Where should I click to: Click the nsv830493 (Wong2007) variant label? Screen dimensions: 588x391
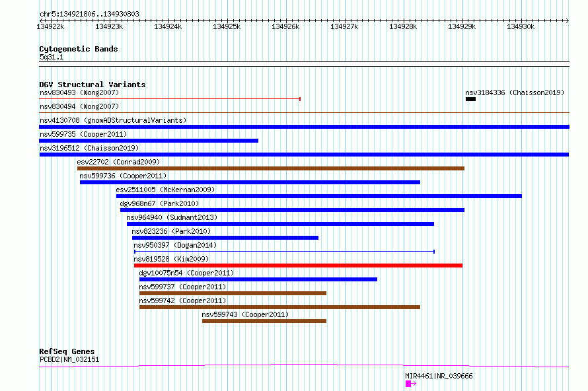point(79,92)
